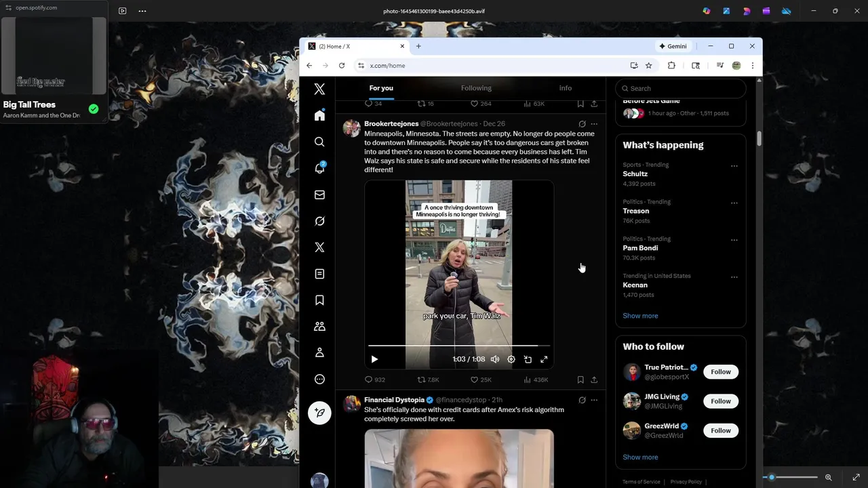Screen dimensions: 868x488
Task: Open the Pam Bondi trending topic
Action: pos(640,248)
